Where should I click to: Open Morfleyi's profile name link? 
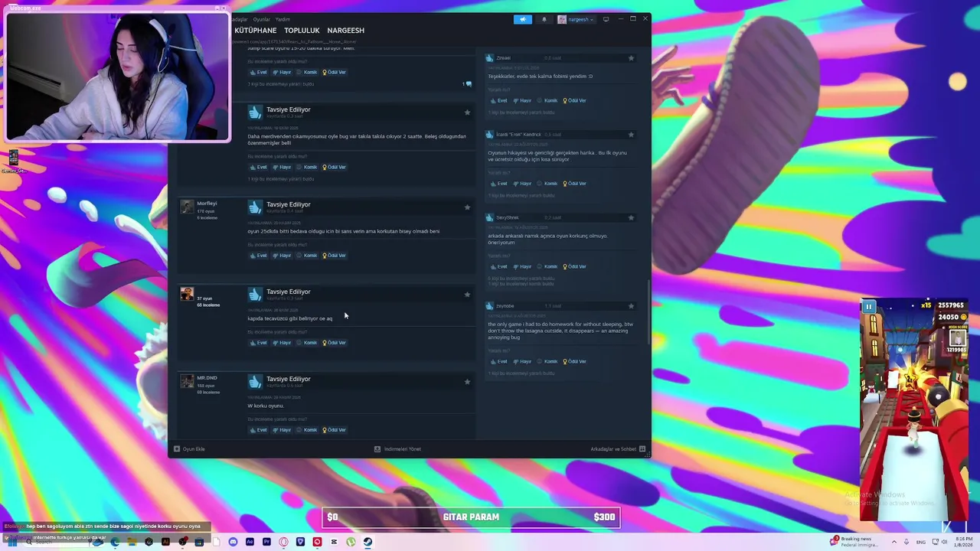(x=207, y=204)
